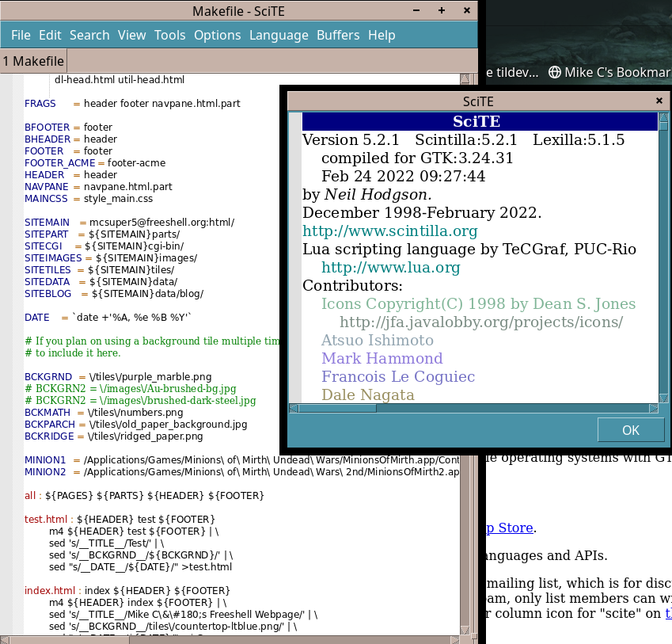
Task: Close the SciTE about dialog
Action: click(x=659, y=101)
